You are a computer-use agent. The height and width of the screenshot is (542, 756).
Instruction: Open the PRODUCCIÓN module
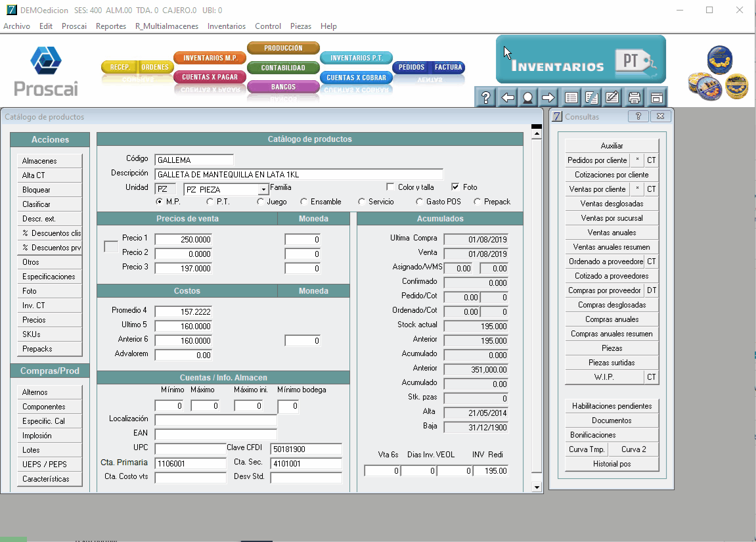click(283, 48)
